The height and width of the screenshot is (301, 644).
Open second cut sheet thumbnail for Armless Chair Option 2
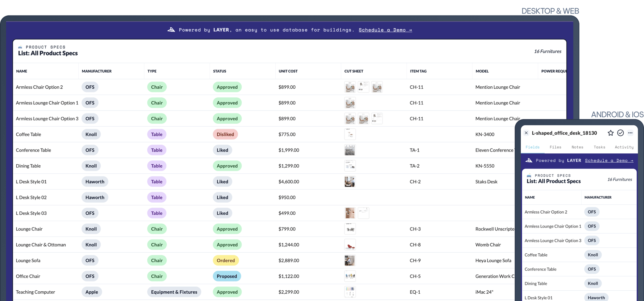(x=364, y=87)
